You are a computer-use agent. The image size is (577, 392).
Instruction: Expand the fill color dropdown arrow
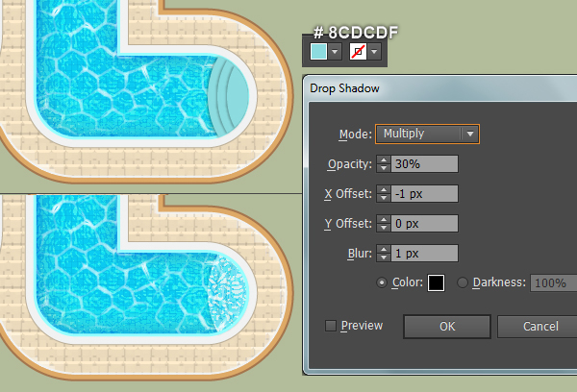pyautogui.click(x=335, y=52)
